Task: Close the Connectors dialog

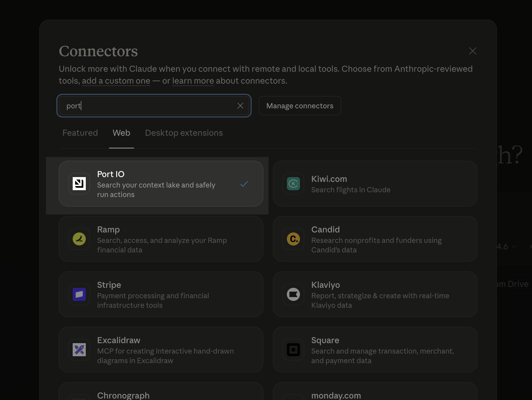Action: [x=472, y=51]
